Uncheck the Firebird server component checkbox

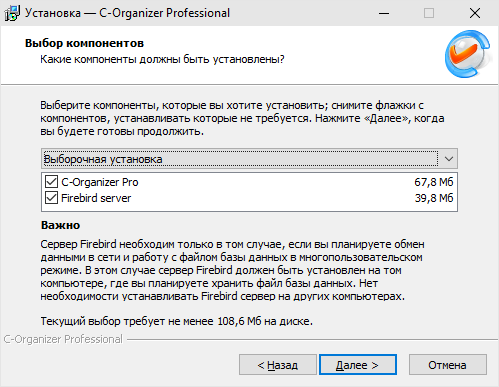click(51, 198)
